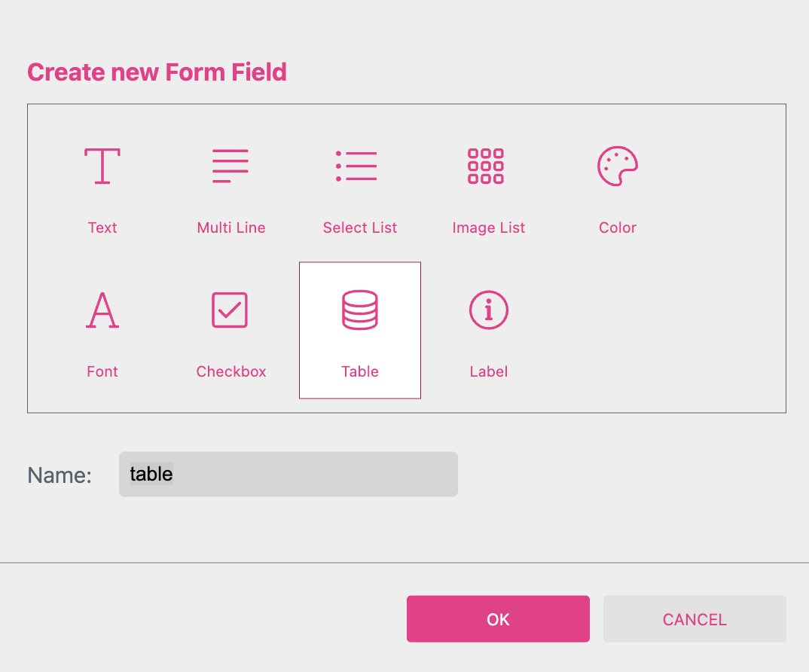
Task: Click the "Text" caption label
Action: (x=102, y=228)
